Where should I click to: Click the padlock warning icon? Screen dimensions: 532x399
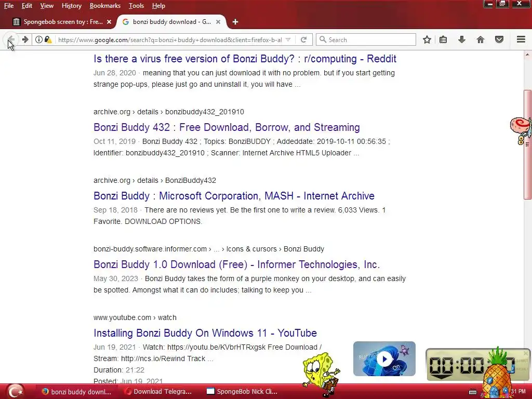48,39
